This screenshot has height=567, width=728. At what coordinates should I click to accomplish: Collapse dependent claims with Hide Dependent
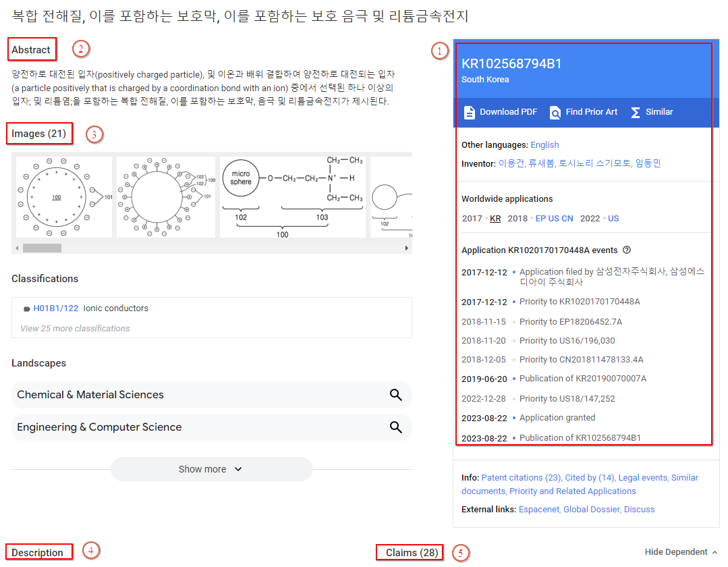point(681,551)
